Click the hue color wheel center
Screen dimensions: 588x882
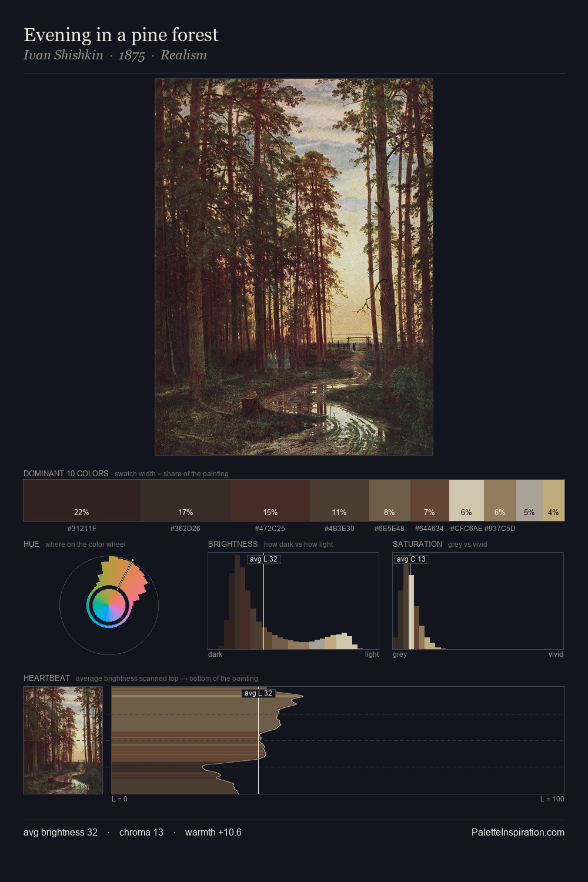[x=109, y=605]
